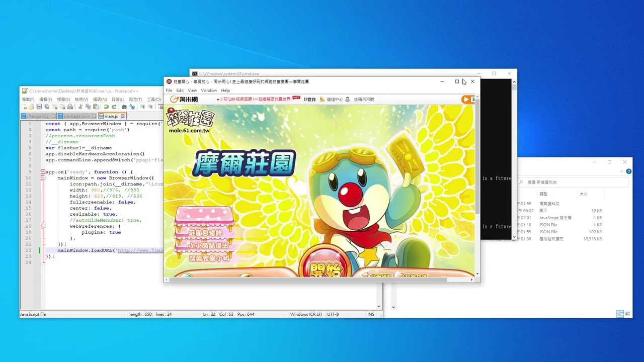The width and height of the screenshot is (644, 362).
Task: Click the Cut scissors icon in Notepad++
Action: [80, 107]
